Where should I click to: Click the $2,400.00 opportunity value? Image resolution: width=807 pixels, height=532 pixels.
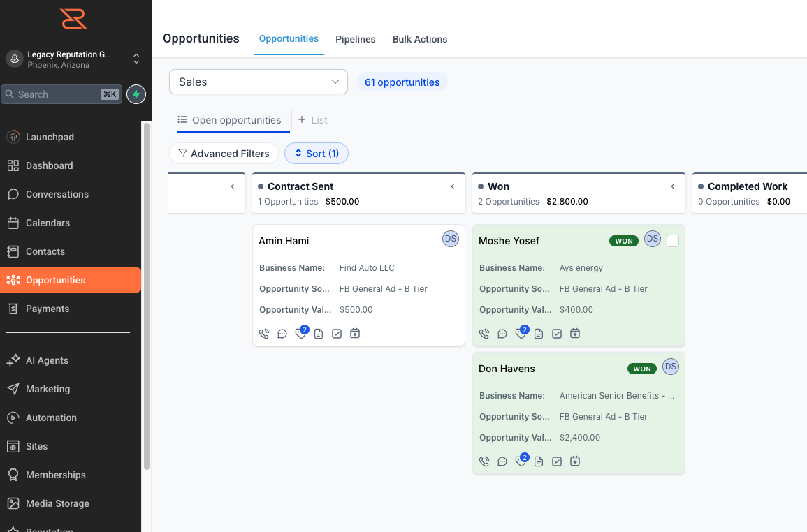click(580, 437)
